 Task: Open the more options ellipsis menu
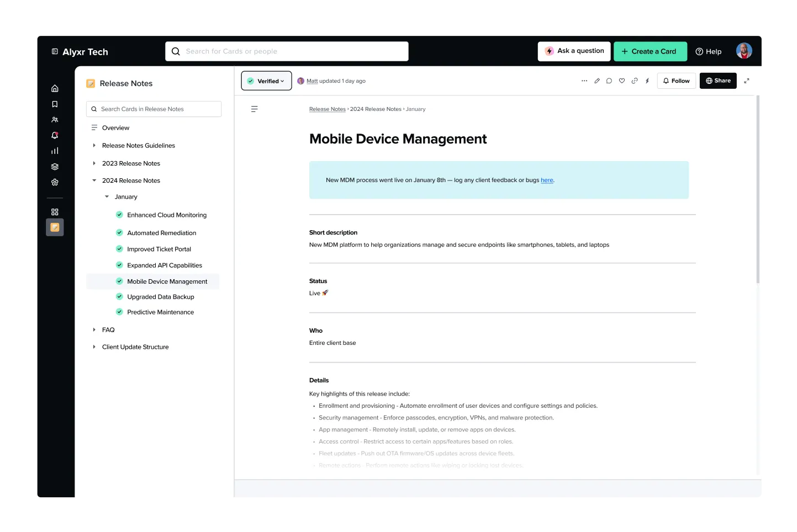coord(584,81)
